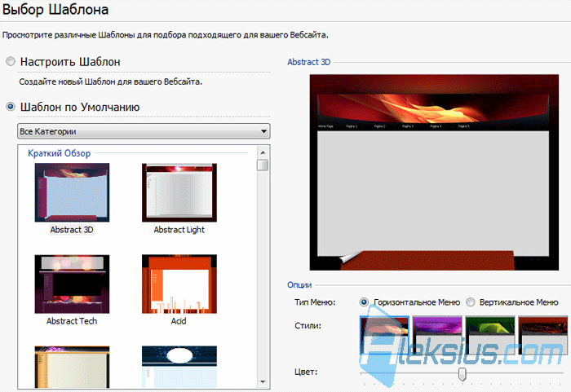
Task: Enable Вертикальное Меню option
Action: pos(471,302)
